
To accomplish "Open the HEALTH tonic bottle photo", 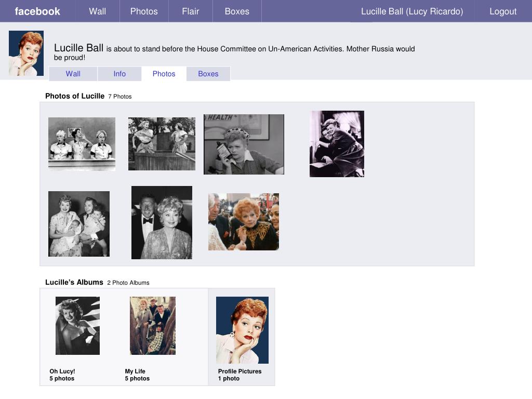I will (244, 144).
